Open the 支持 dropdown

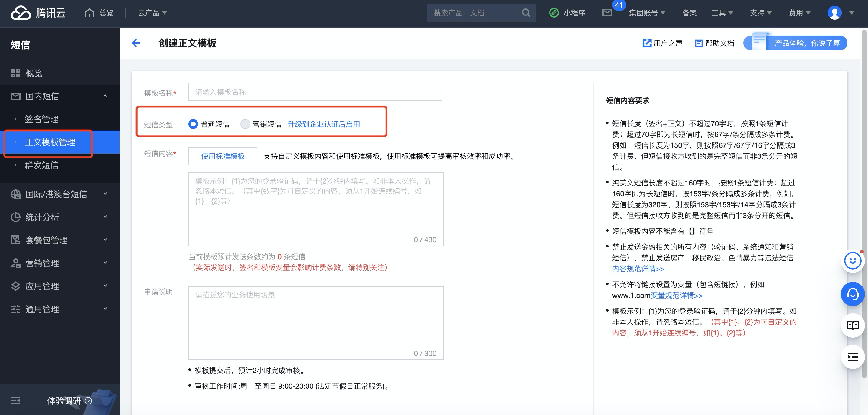pyautogui.click(x=761, y=13)
